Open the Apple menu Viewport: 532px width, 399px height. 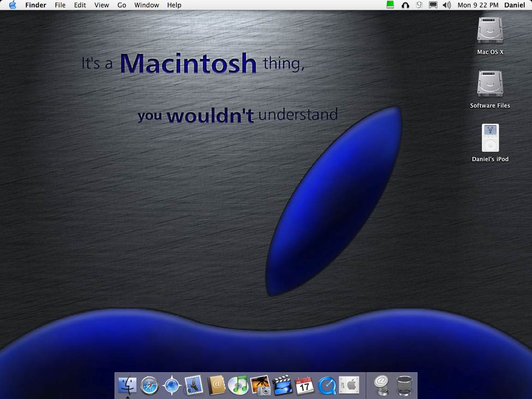pyautogui.click(x=12, y=5)
